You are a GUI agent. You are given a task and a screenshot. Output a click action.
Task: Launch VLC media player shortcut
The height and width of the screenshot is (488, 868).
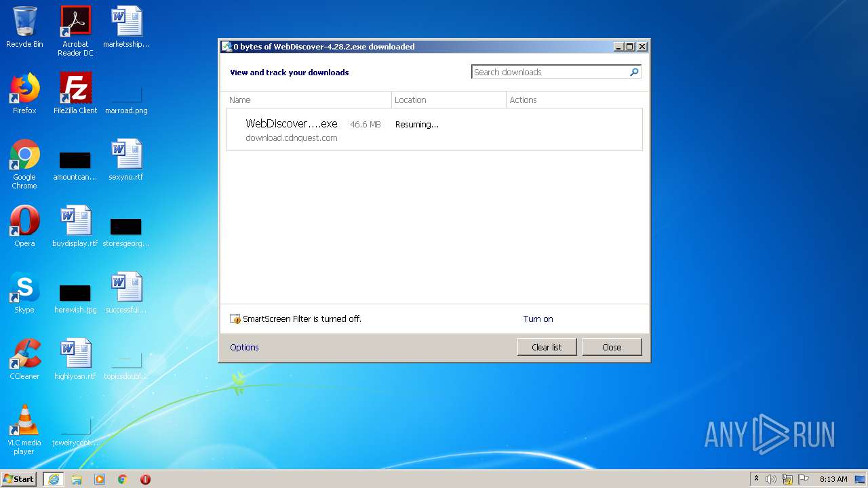(24, 430)
